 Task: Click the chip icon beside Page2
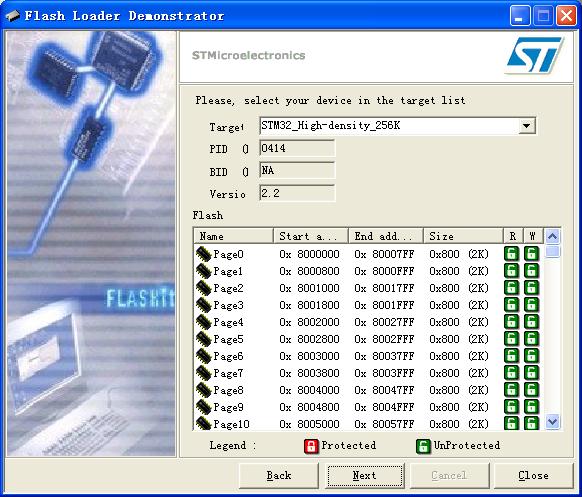(x=203, y=288)
